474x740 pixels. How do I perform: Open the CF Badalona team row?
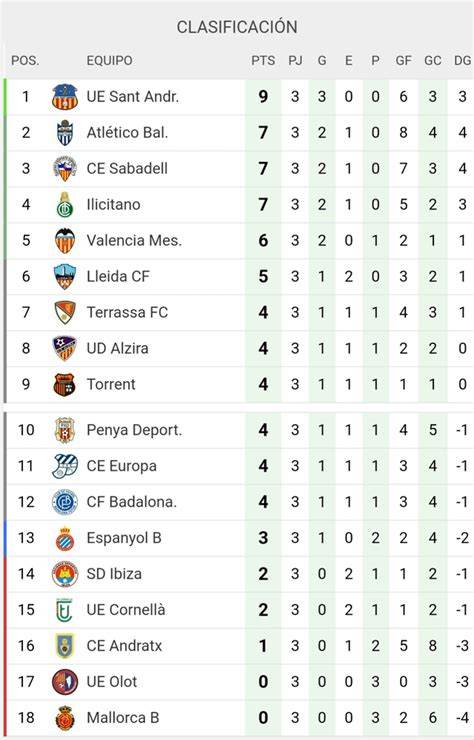(240, 502)
